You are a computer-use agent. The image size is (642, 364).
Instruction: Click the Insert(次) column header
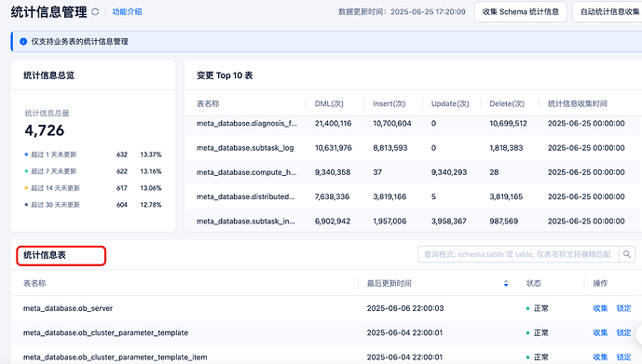click(389, 104)
